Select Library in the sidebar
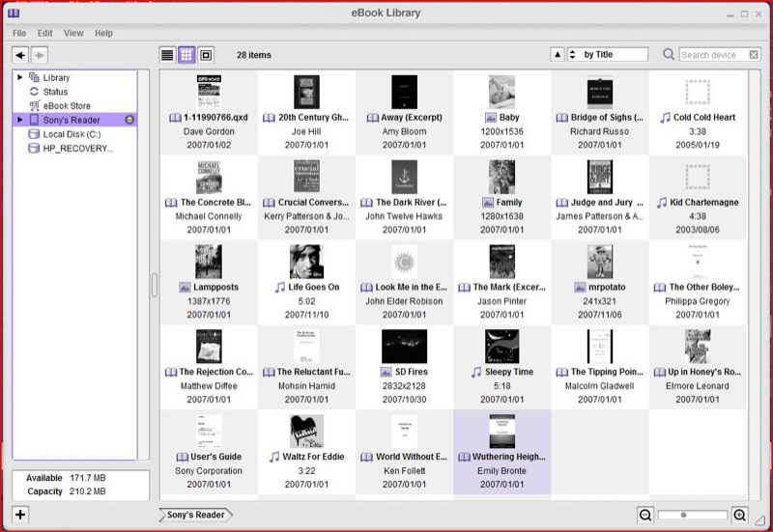This screenshot has width=773, height=532. pos(56,77)
